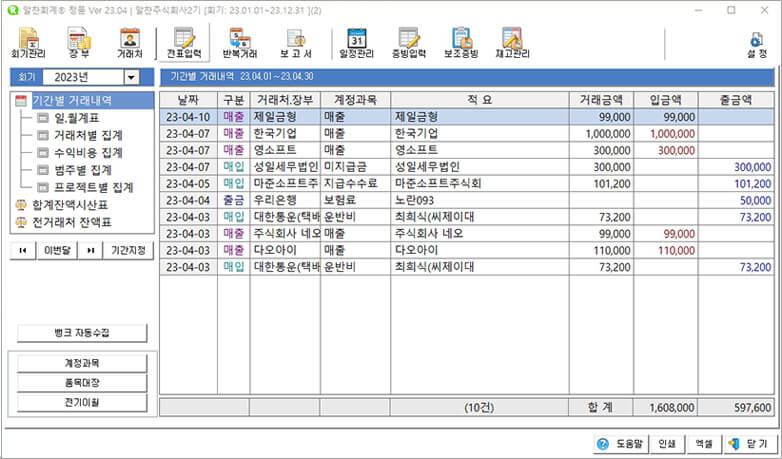Go to next period arrow button

(x=91, y=250)
